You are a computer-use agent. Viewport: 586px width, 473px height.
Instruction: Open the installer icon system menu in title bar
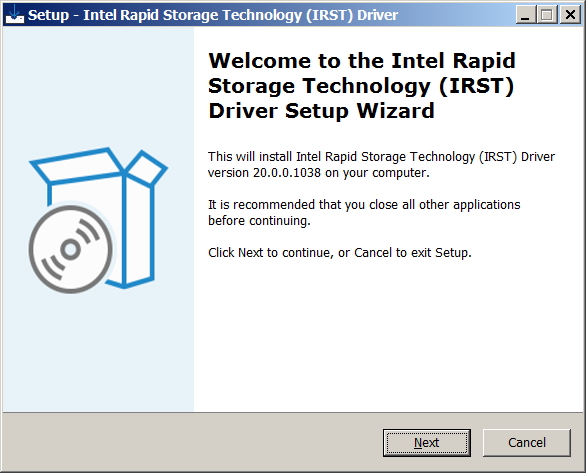coord(15,15)
